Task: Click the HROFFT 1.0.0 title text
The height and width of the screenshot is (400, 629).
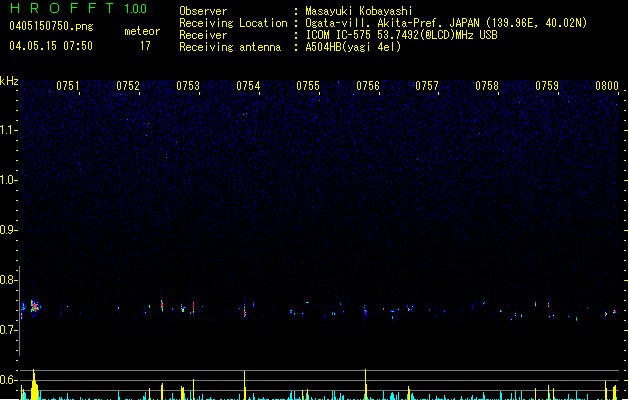Action: point(78,8)
